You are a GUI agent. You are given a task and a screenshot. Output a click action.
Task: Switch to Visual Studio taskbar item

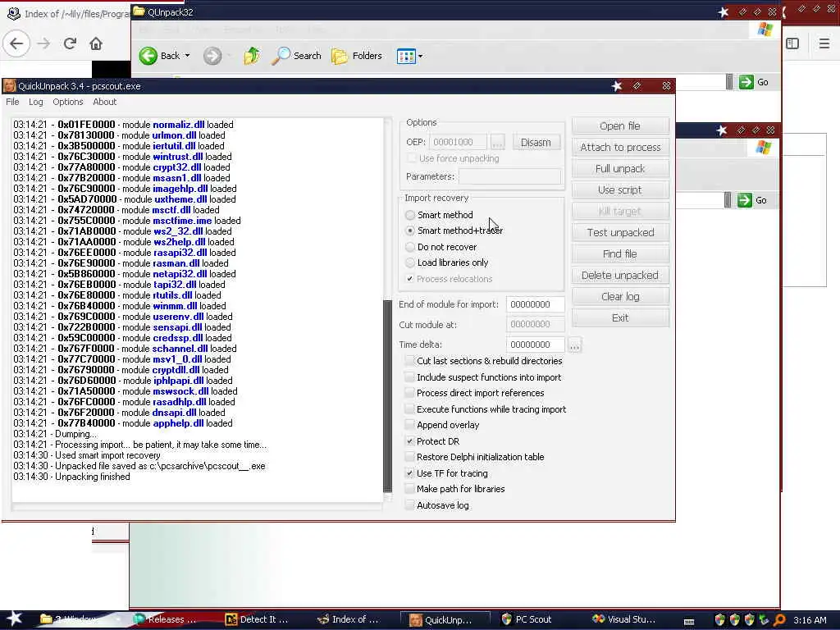pyautogui.click(x=623, y=619)
